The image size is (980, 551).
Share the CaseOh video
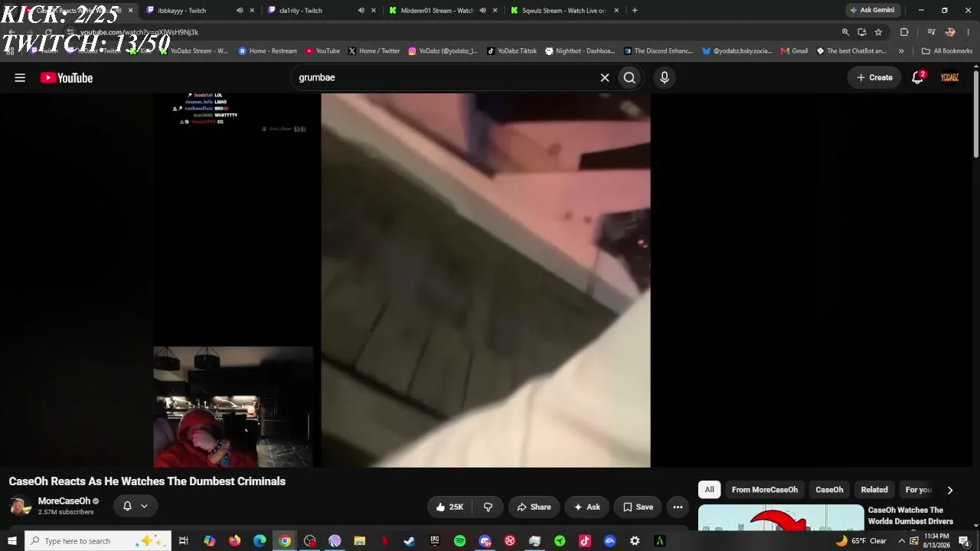tap(534, 507)
